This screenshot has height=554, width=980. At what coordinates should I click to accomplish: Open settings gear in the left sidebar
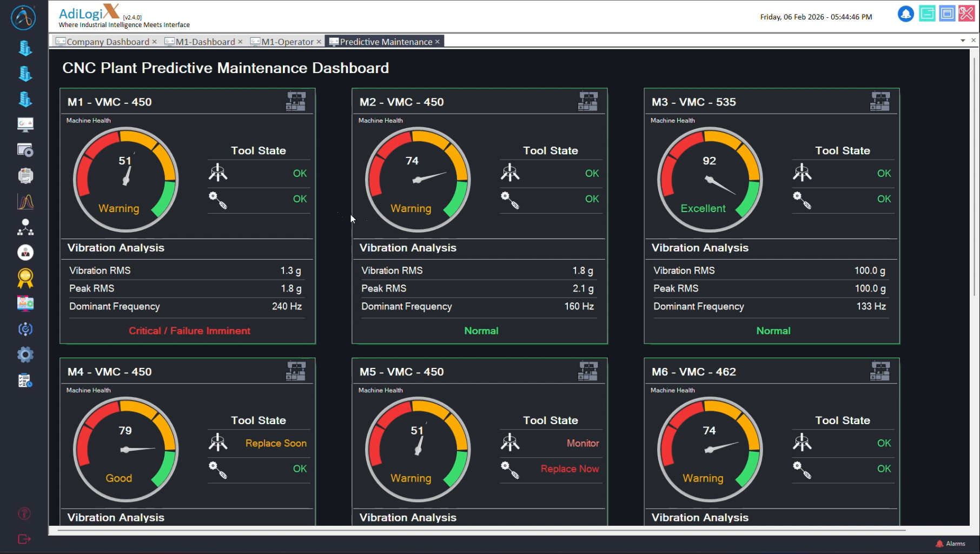coord(25,355)
